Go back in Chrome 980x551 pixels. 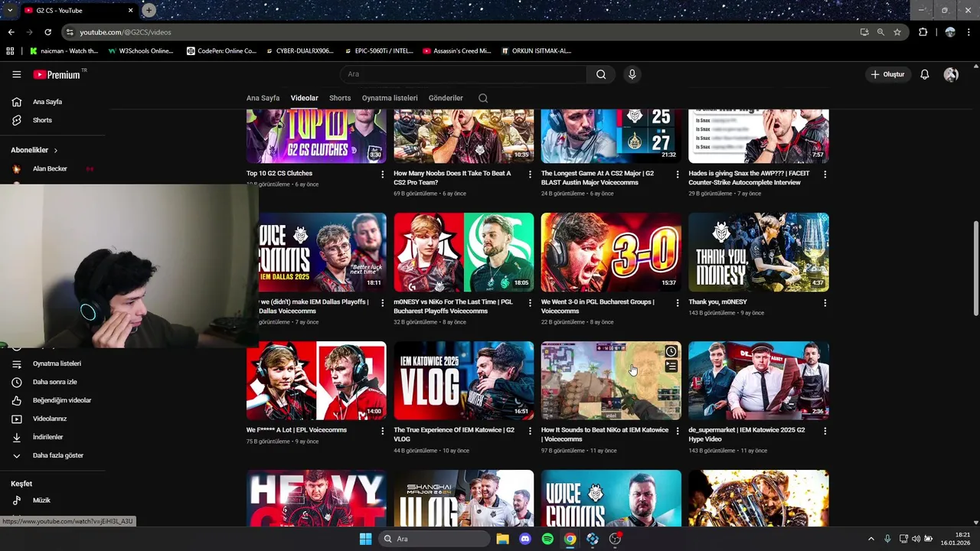pyautogui.click(x=11, y=32)
